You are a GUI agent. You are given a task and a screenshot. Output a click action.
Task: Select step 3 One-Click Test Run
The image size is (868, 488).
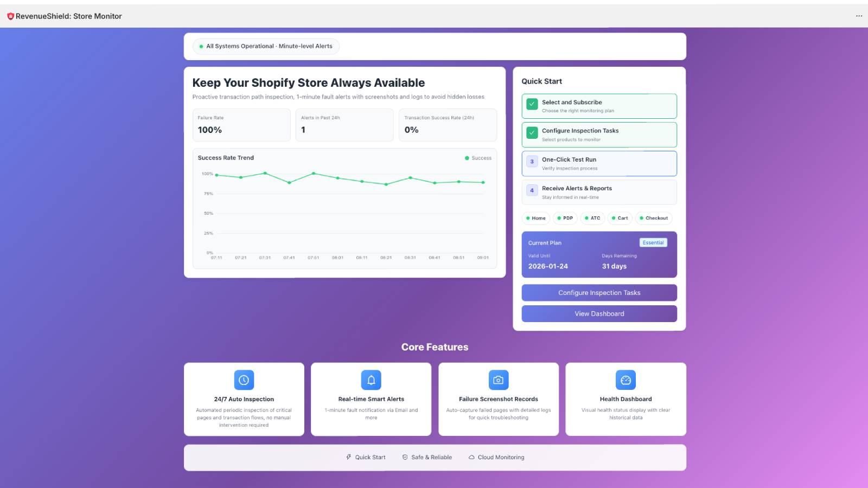599,163
